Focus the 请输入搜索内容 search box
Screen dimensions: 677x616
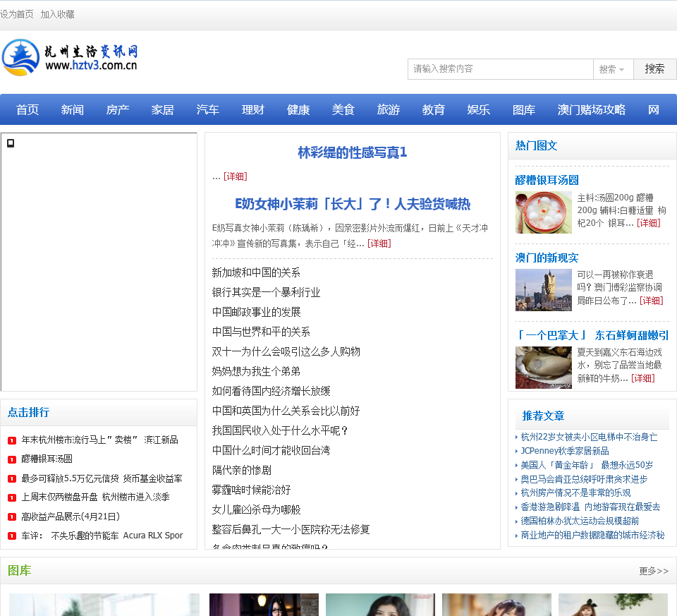coord(501,69)
